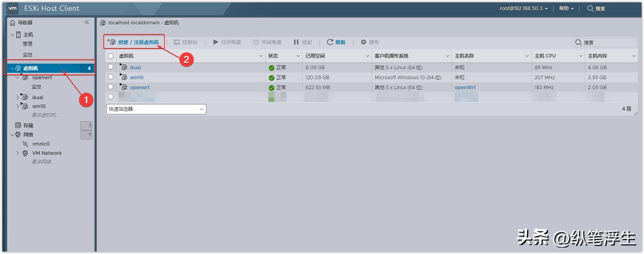Open More networks link in navigator
644x254 pixels.
44,162
